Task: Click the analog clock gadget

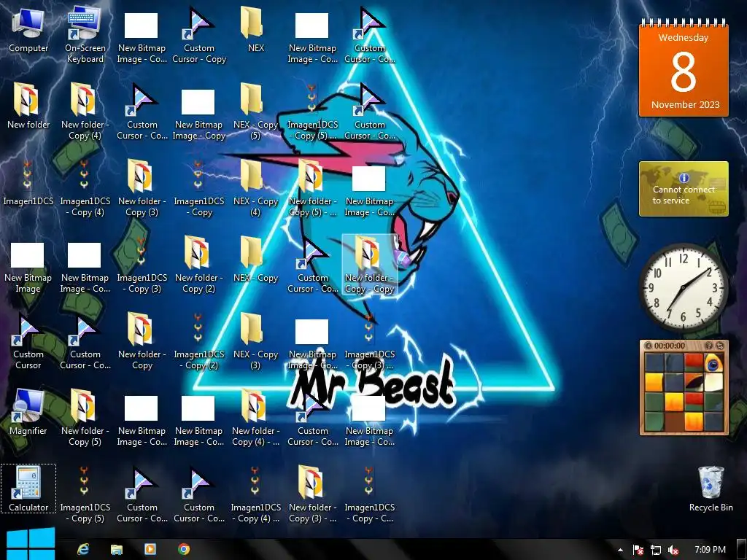Action: click(684, 287)
